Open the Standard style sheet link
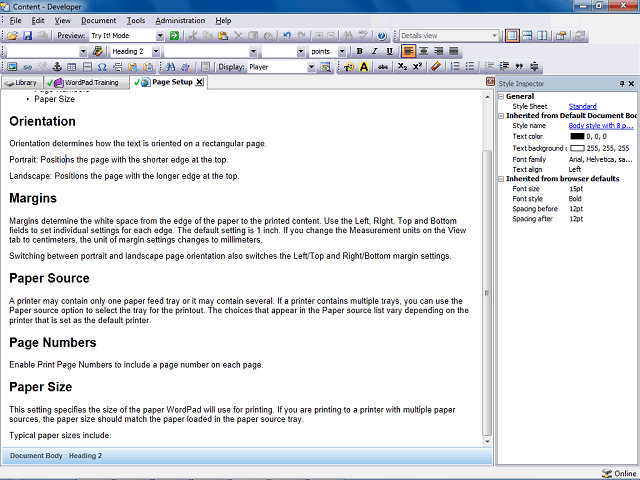This screenshot has height=480, width=640. point(582,107)
